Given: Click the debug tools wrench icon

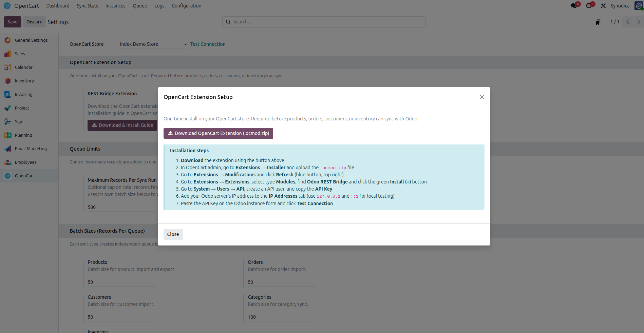Looking at the screenshot, I should (x=603, y=6).
